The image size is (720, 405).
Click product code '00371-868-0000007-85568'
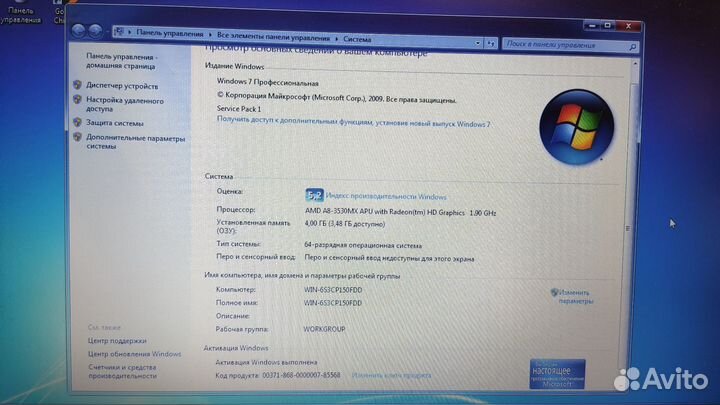301,375
